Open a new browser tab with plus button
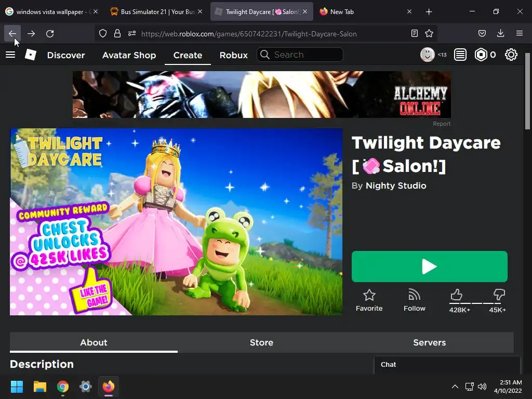 pyautogui.click(x=429, y=12)
